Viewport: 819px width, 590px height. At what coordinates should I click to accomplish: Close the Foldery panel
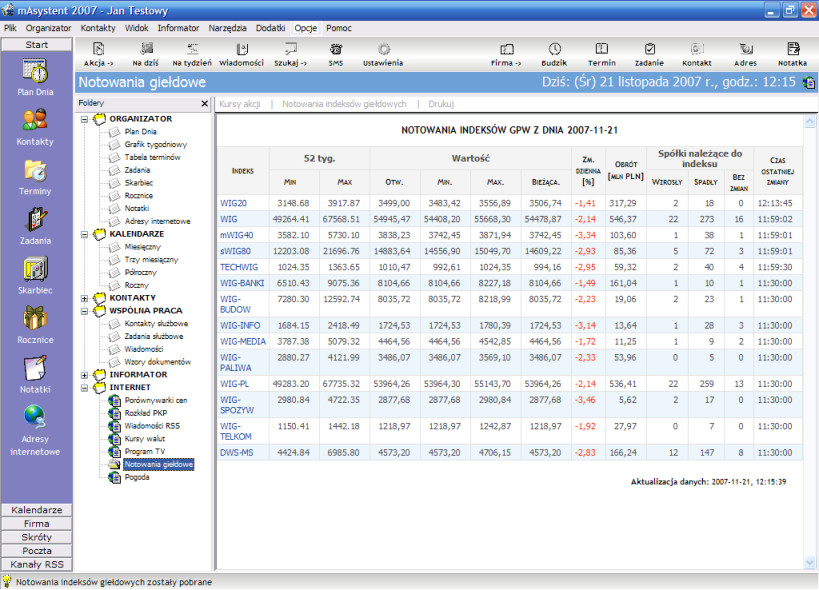click(205, 103)
